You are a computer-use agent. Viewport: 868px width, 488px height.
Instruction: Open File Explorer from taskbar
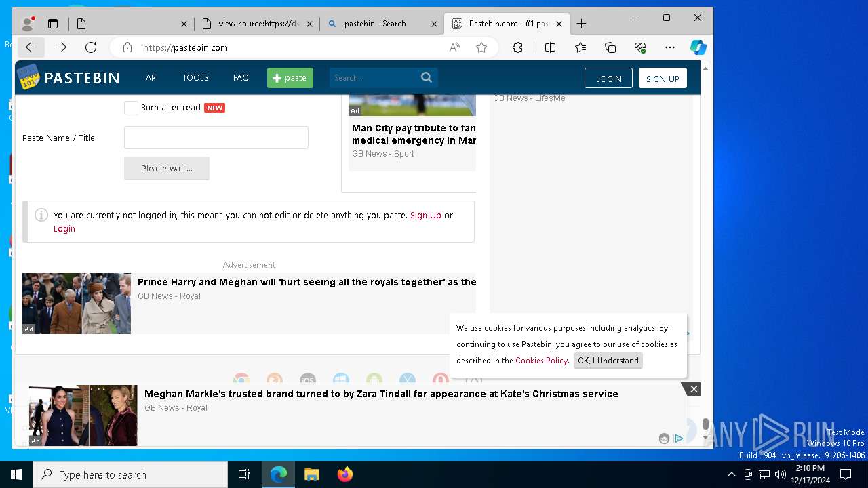(312, 474)
